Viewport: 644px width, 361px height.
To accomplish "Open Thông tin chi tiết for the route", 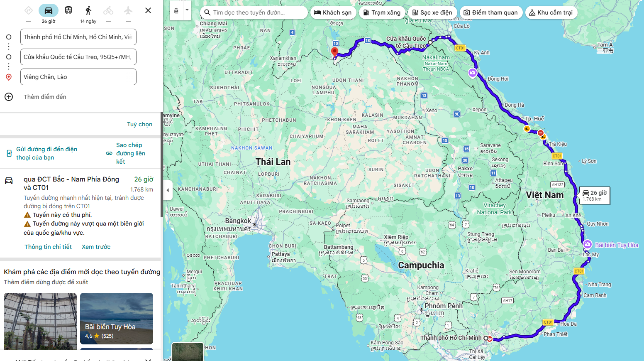I will [x=48, y=247].
